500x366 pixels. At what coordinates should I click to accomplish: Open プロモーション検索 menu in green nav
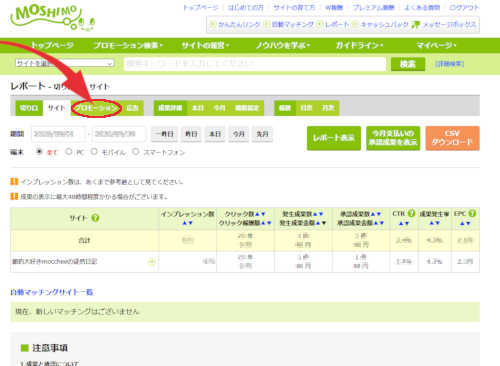click(128, 45)
